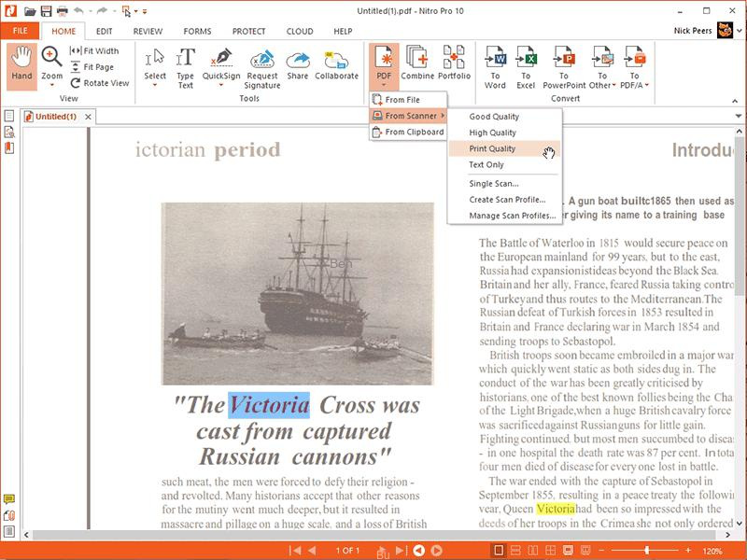747x560 pixels.
Task: Open the QuickSign dropdown
Action: point(221,86)
